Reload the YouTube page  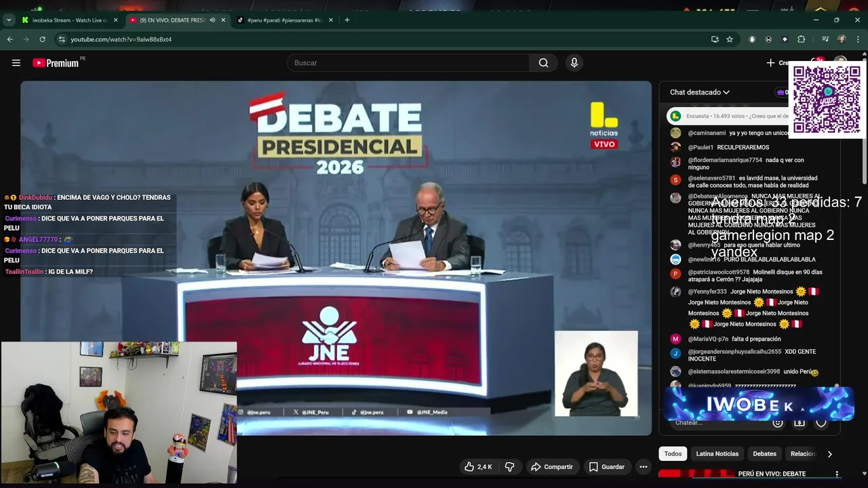(x=42, y=39)
